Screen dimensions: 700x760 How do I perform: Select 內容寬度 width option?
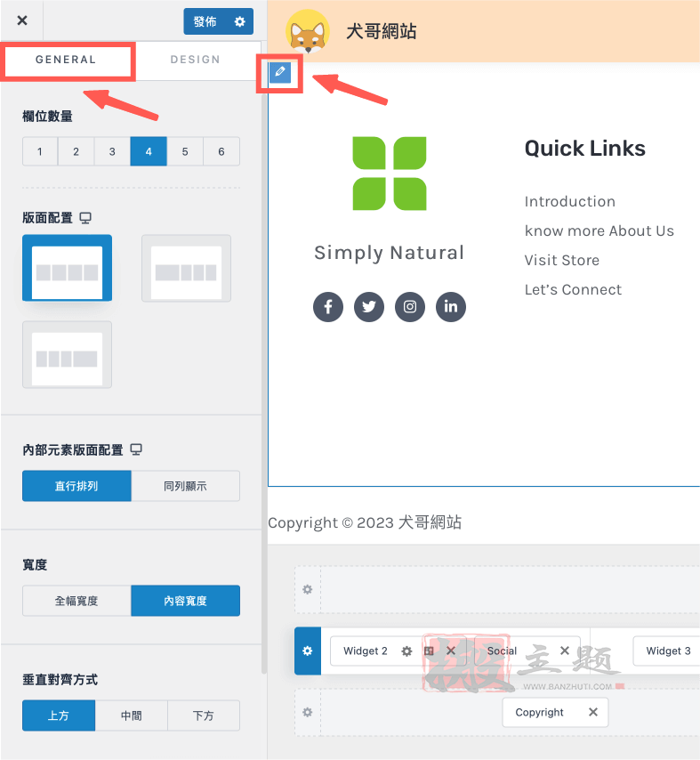click(x=186, y=601)
